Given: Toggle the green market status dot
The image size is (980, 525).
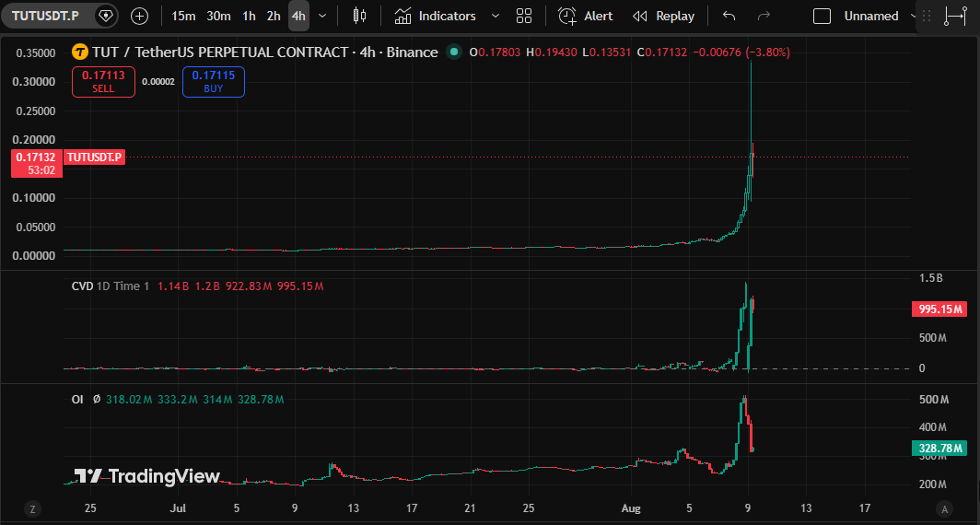Looking at the screenshot, I should pos(454,52).
